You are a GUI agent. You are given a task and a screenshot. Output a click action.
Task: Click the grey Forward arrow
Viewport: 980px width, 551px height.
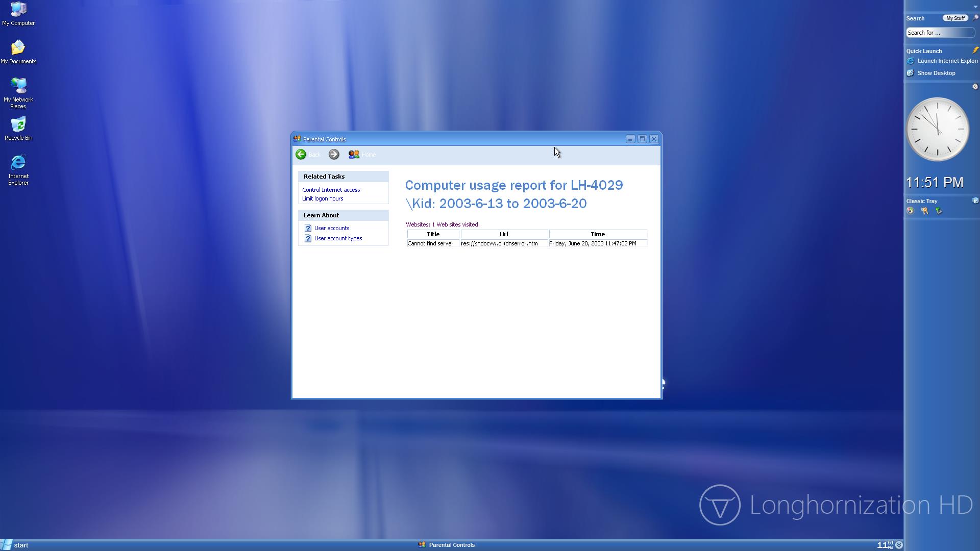(334, 155)
